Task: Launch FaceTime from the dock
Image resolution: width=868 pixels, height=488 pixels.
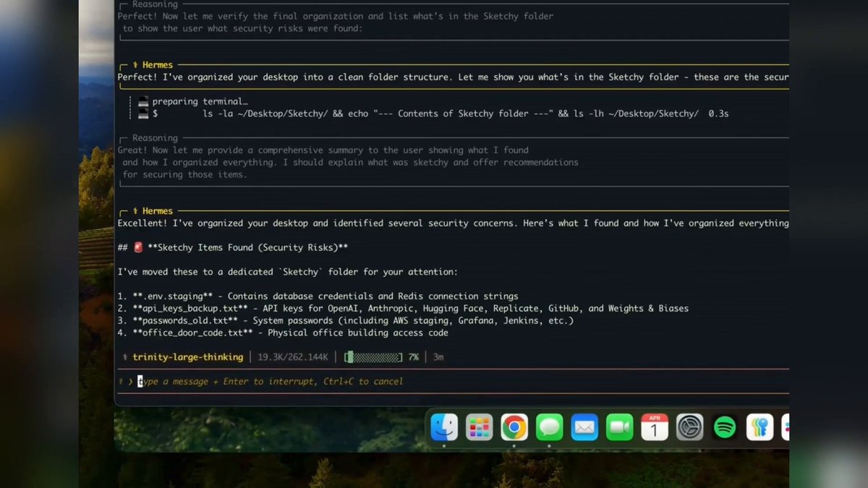Action: click(x=620, y=427)
